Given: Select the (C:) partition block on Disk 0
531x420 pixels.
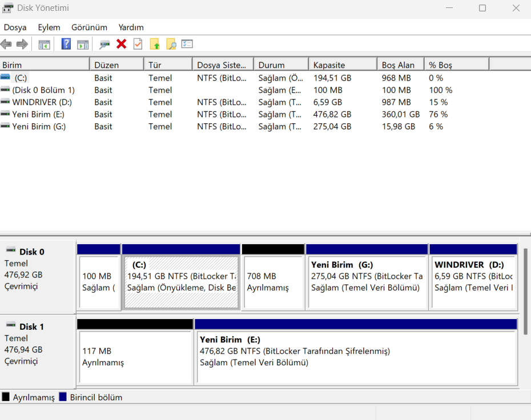Looking at the screenshot, I should (181, 277).
